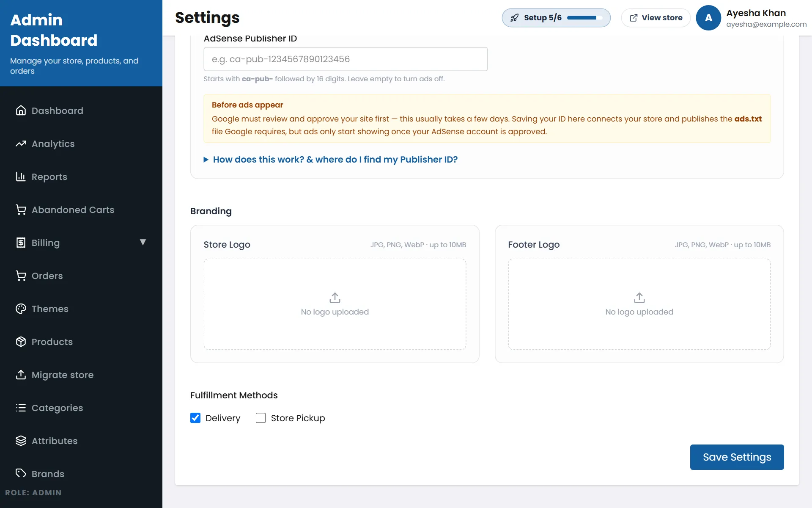Open the Analytics menu item

pos(81,144)
